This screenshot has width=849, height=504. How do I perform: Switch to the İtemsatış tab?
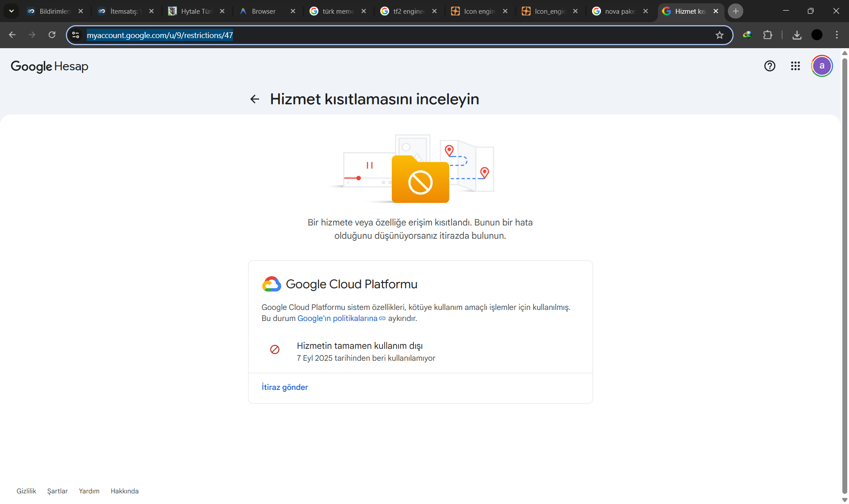[x=126, y=11]
